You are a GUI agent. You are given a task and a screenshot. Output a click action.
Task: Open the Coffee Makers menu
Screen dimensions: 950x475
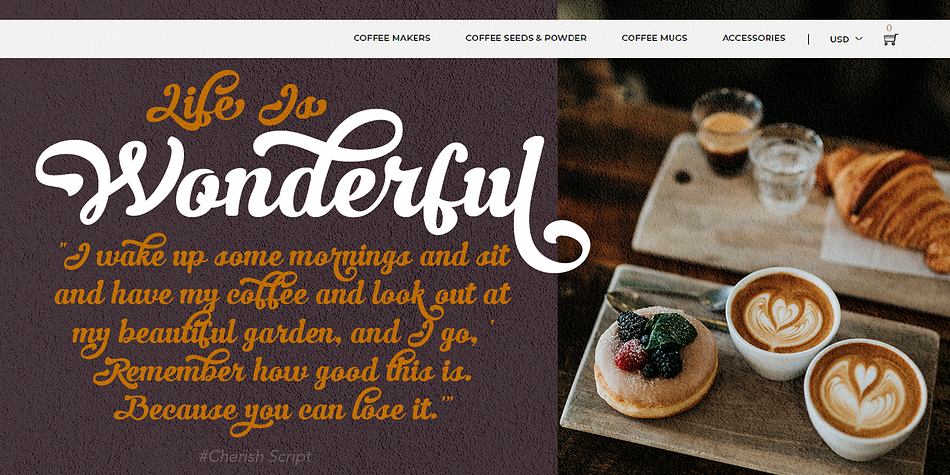point(392,38)
